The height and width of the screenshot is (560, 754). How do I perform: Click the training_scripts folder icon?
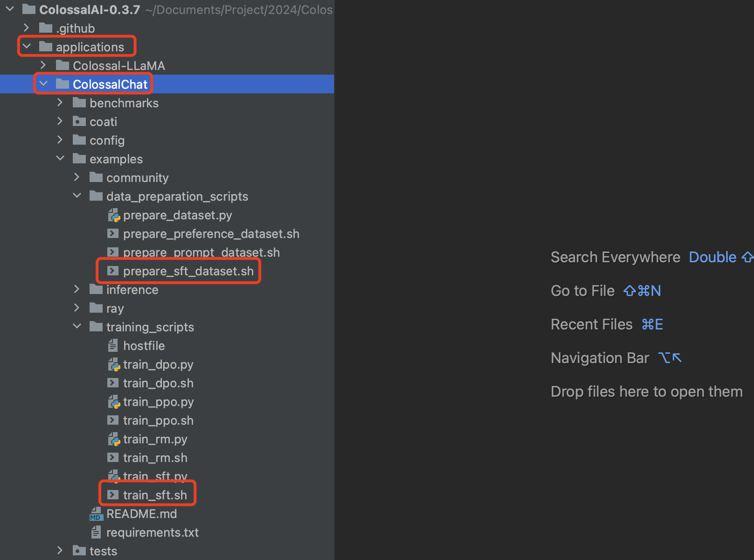(96, 326)
